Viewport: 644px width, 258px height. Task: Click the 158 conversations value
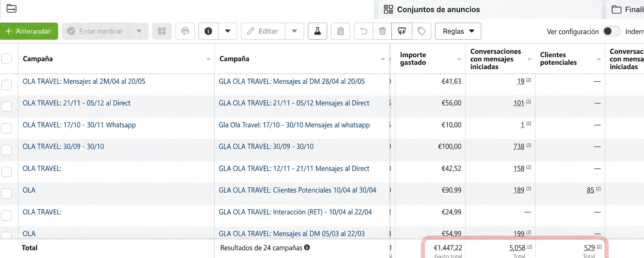click(x=519, y=168)
